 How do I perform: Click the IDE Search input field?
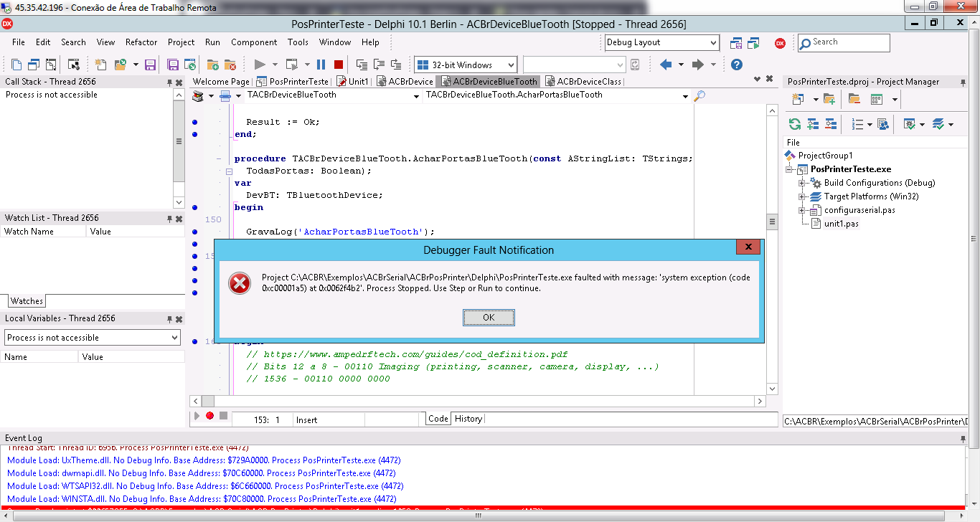[844, 43]
